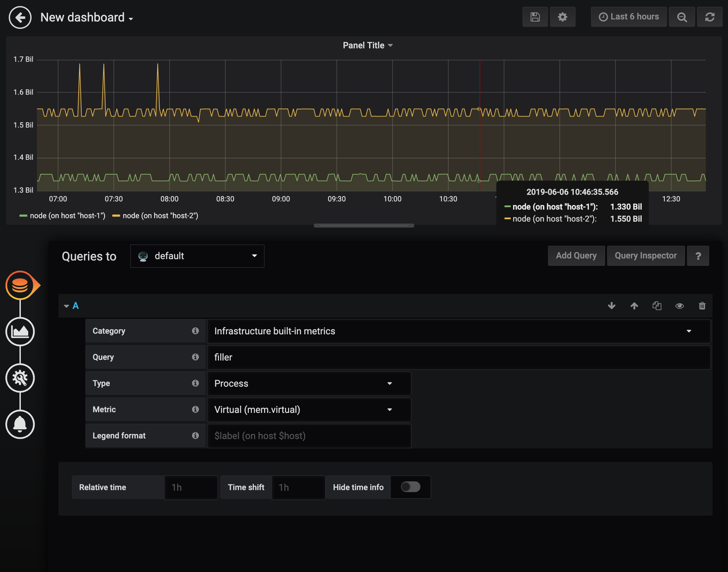The image size is (728, 572).
Task: Click the zoom out time range icon
Action: point(682,17)
